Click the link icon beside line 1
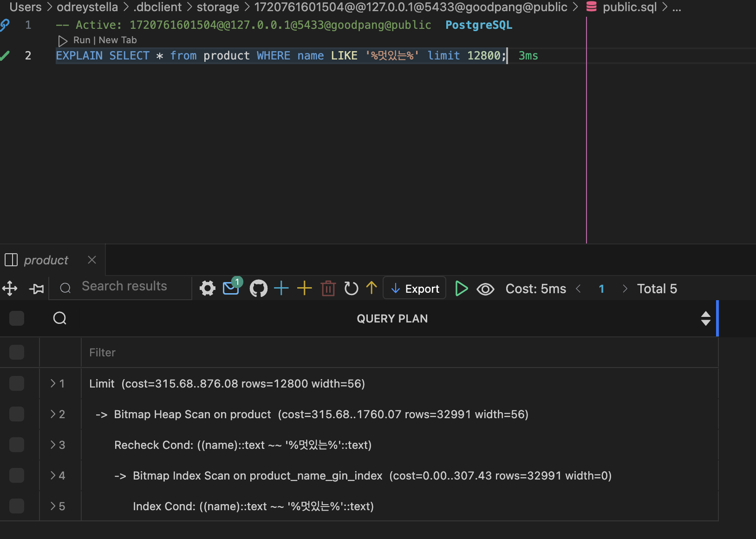 (x=5, y=25)
